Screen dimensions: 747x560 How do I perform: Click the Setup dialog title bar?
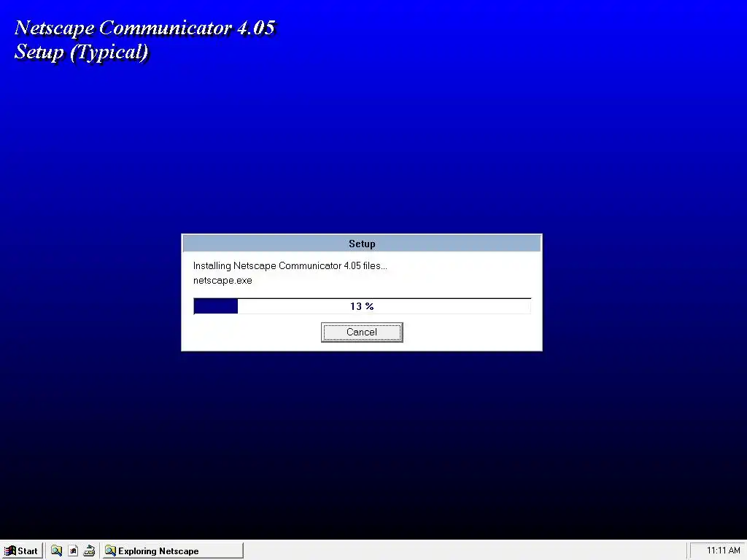362,244
